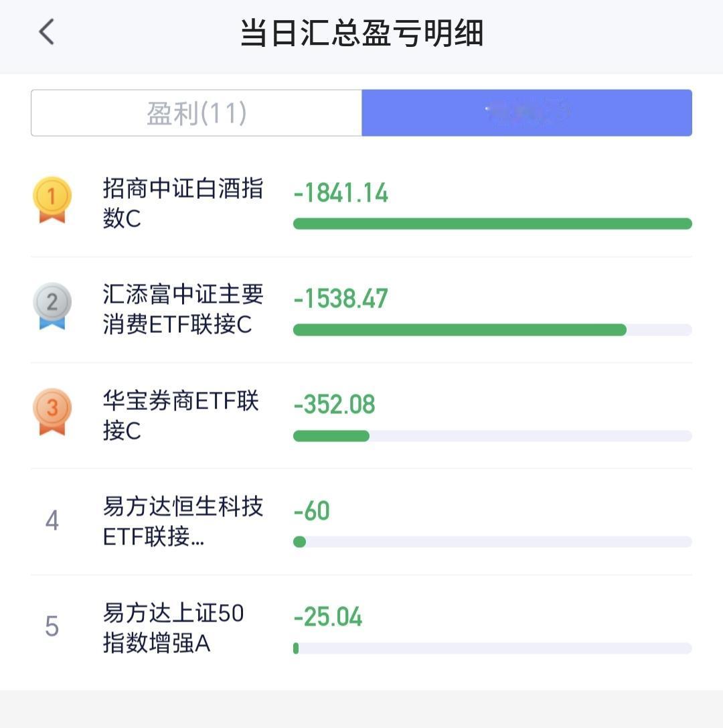Click the progress bar under -25.04
723x728 pixels.
tap(492, 648)
